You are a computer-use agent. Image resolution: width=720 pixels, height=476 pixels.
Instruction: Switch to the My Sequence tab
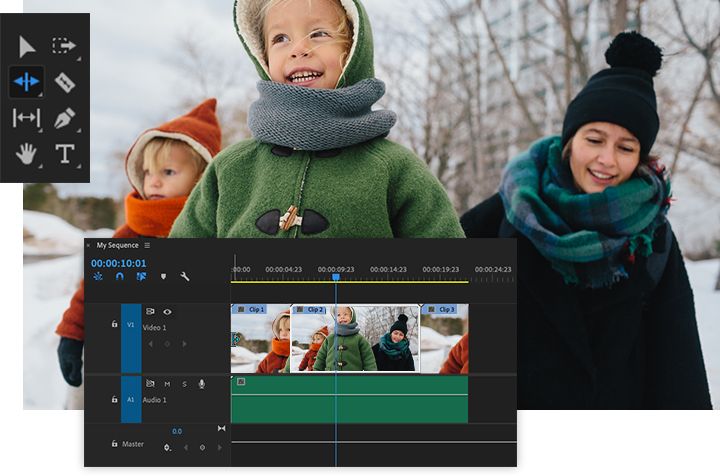point(118,246)
